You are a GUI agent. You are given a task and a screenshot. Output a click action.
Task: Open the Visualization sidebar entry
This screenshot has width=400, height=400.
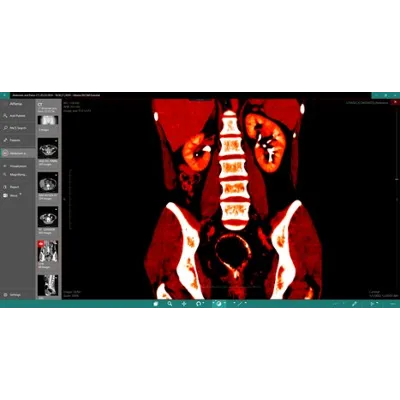click(17, 166)
